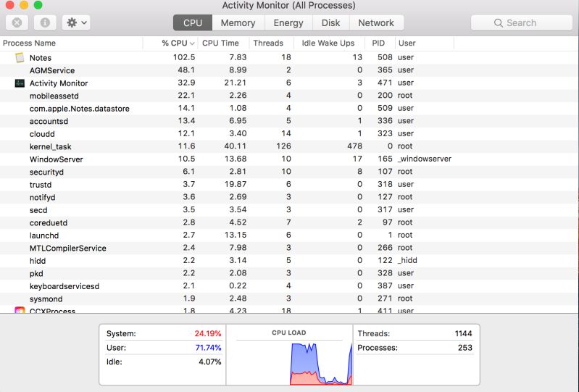
Task: Switch to the Network tab
Action: tap(376, 23)
